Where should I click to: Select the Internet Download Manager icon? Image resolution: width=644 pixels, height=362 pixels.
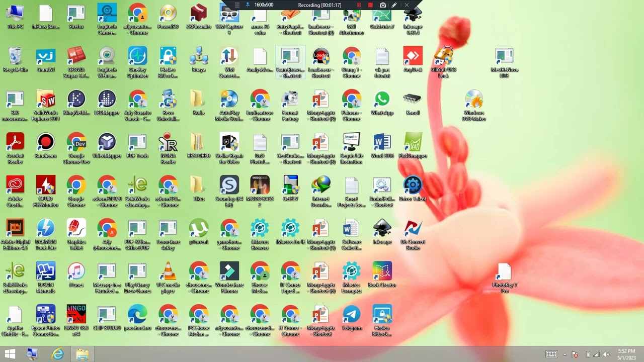click(x=321, y=192)
